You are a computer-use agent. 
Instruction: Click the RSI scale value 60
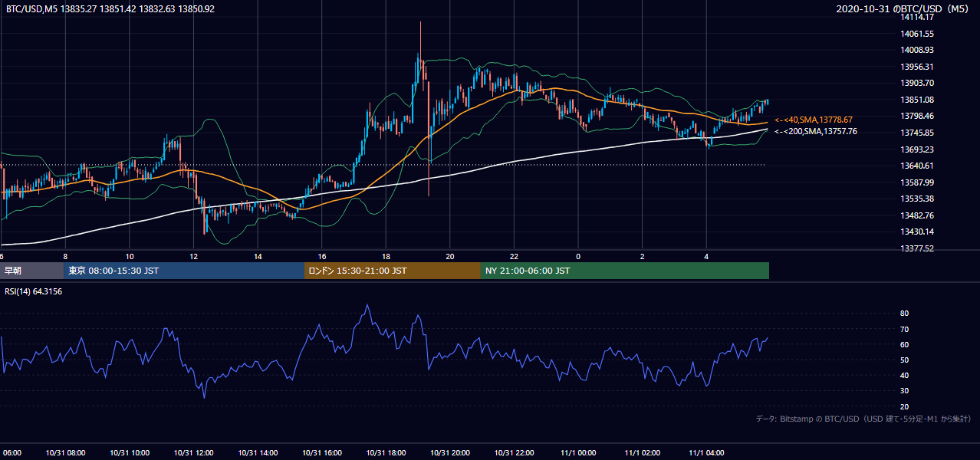pyautogui.click(x=904, y=344)
